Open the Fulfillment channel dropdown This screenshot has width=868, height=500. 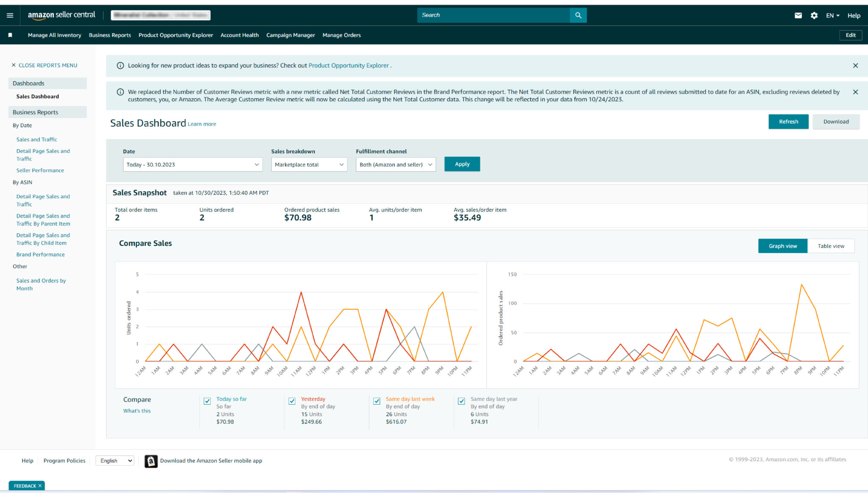point(396,164)
